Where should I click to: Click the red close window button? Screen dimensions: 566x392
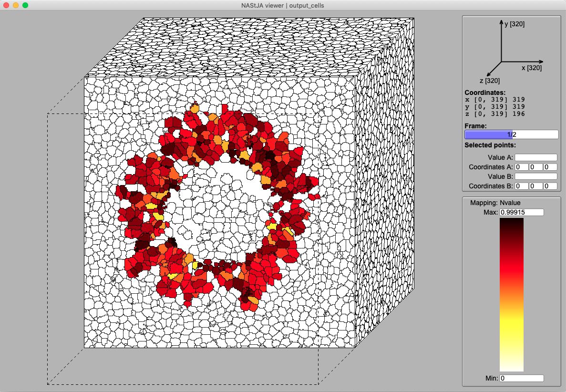[x=7, y=5]
